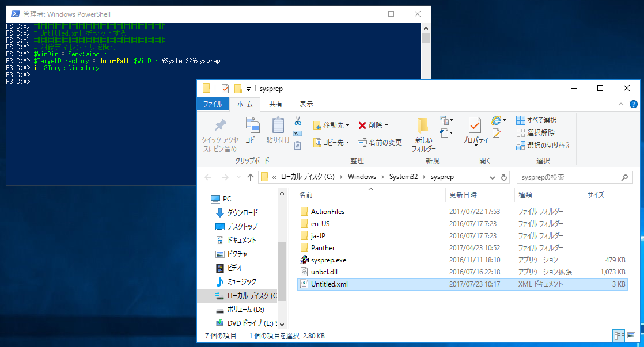Click the edit pencil icon in 開く group
644x347 pixels.
497,133
